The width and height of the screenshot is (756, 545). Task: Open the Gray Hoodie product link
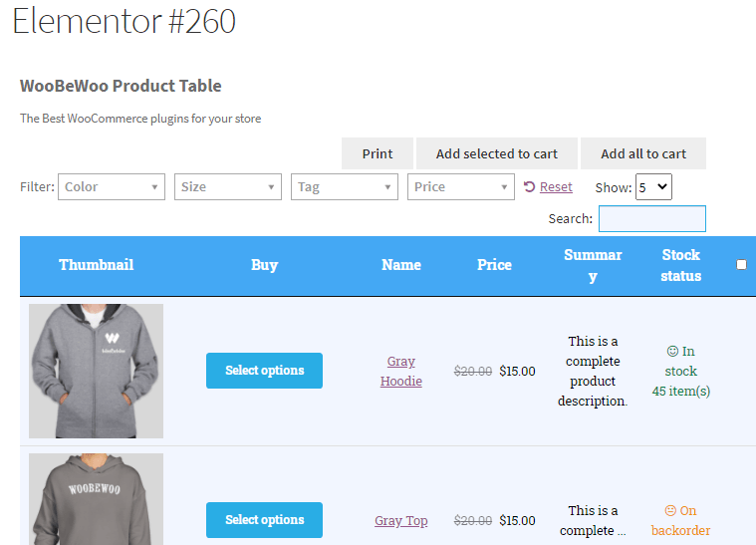click(x=401, y=371)
